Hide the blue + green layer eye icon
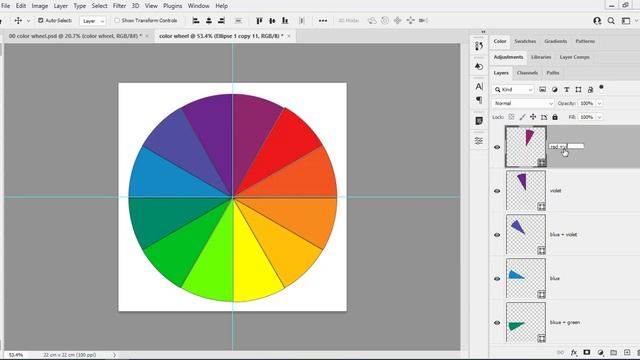 click(x=497, y=323)
